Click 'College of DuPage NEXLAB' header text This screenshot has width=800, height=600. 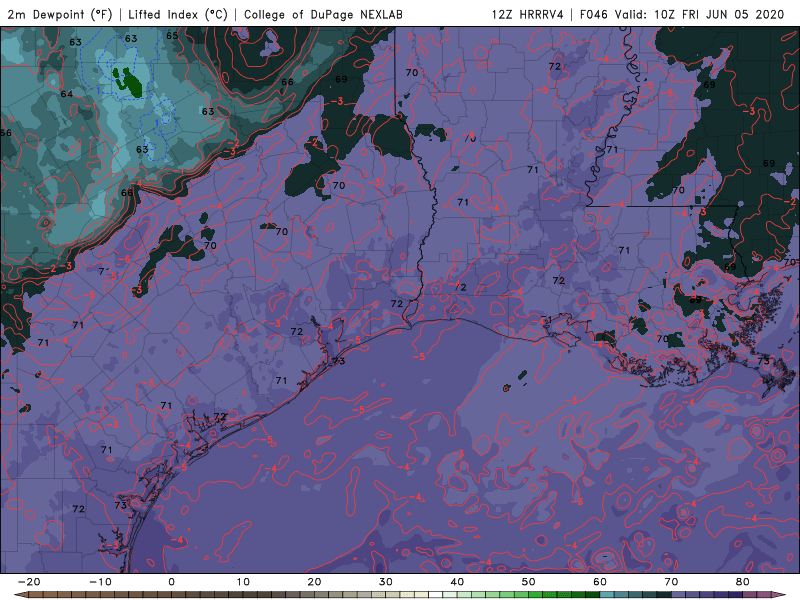point(323,15)
